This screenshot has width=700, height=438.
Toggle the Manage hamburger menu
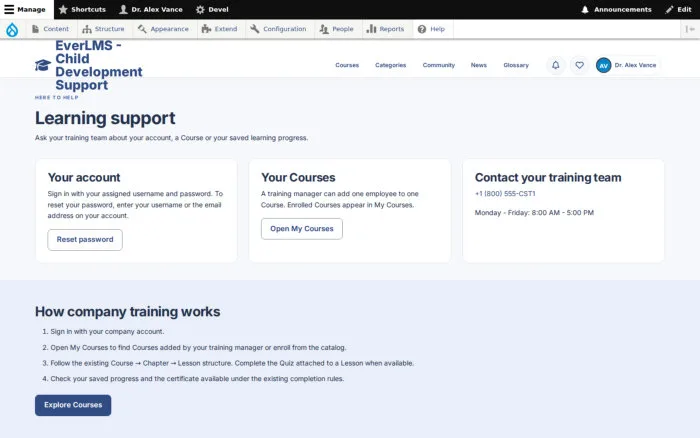27,9
